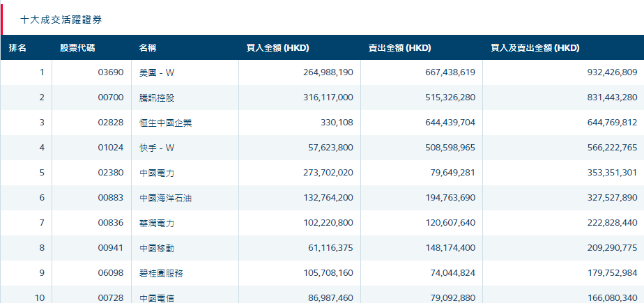Image resolution: width=644 pixels, height=303 pixels.
Task: Select buy amount 86,987,460
Action: point(330,297)
